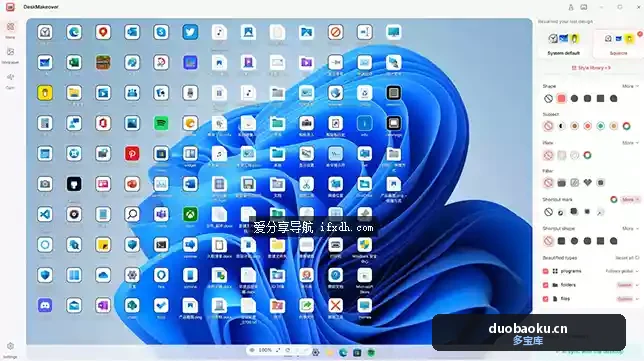Expand More options for Shortcut mark
Screen dimensions: 644x361
630,200
